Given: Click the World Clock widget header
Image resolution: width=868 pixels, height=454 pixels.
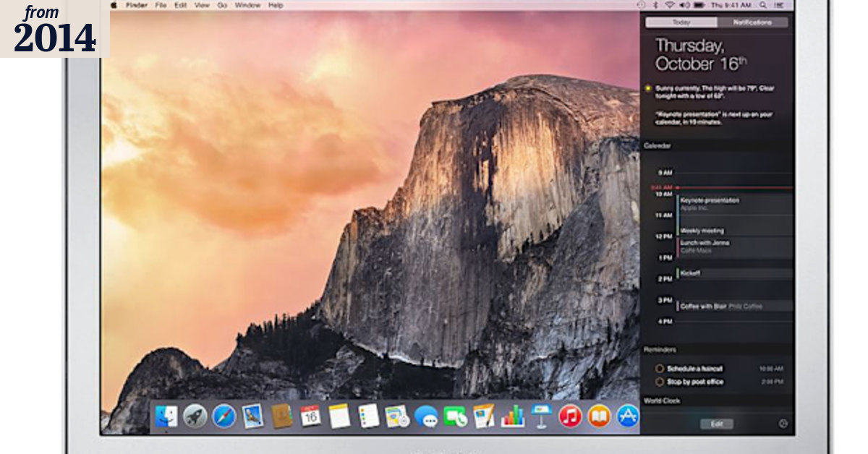Looking at the screenshot, I should click(662, 401).
